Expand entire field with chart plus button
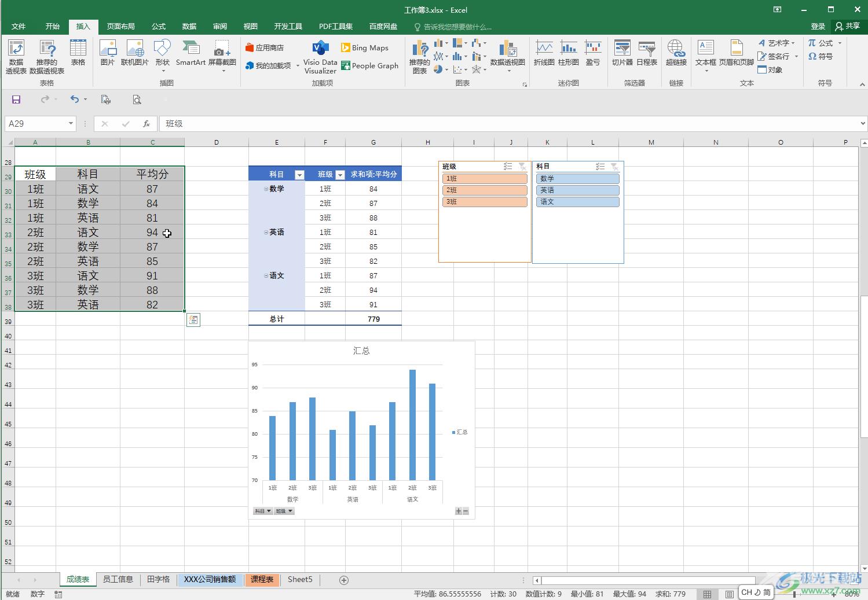868x600 pixels. point(459,511)
